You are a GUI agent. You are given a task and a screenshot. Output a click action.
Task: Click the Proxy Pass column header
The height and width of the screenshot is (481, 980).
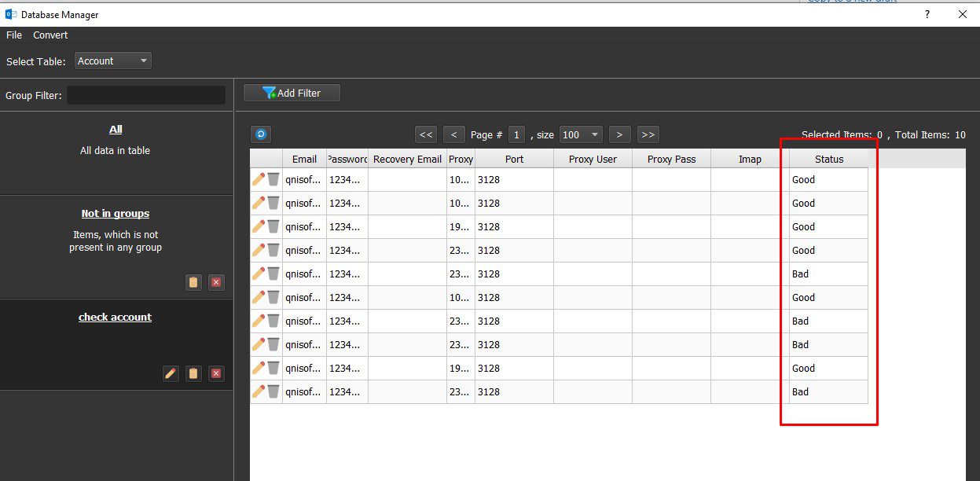click(x=671, y=159)
